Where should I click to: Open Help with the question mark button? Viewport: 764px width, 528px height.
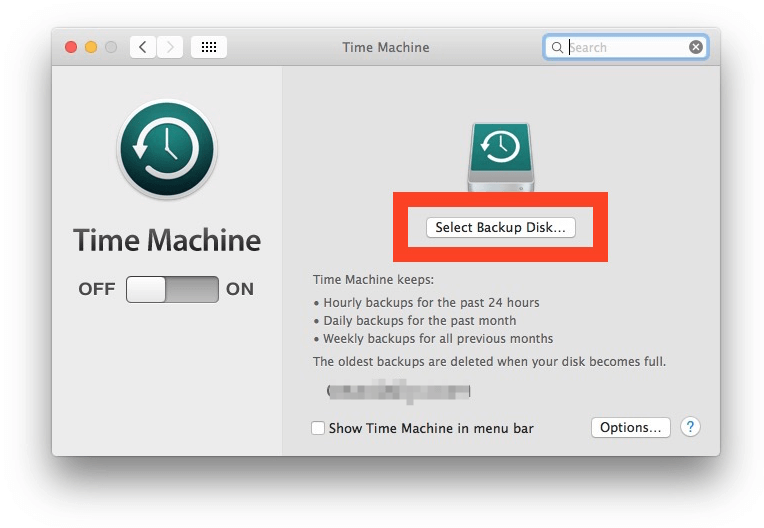(690, 427)
